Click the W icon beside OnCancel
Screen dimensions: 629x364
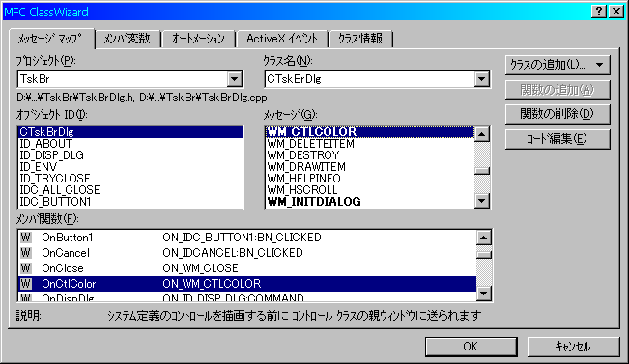[x=26, y=253]
